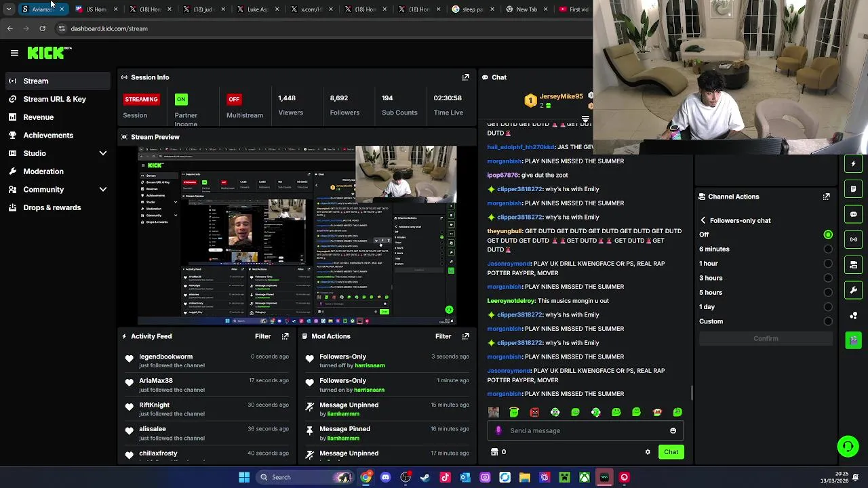
Task: Focus the Send a message field
Action: click(584, 430)
